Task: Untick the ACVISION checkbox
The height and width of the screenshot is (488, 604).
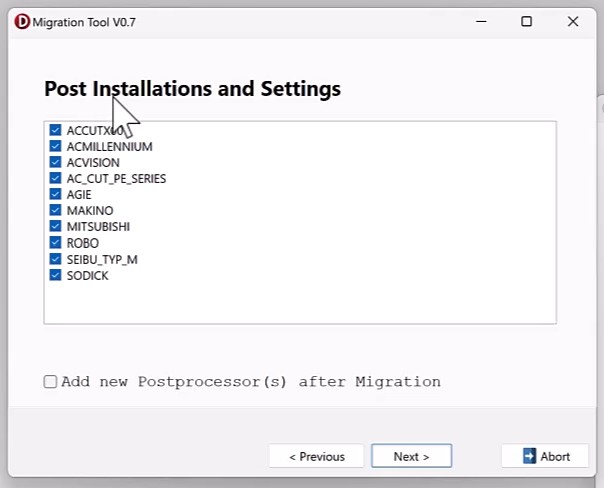Action: click(55, 162)
